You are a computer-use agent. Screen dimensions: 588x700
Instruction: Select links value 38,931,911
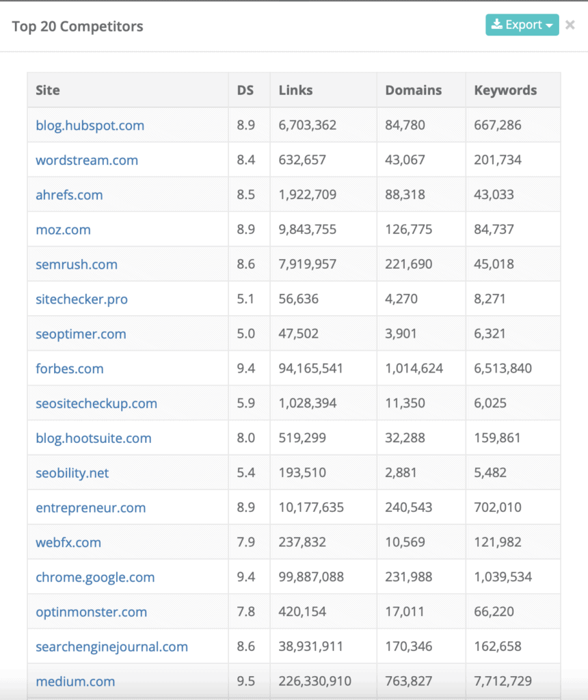(310, 647)
